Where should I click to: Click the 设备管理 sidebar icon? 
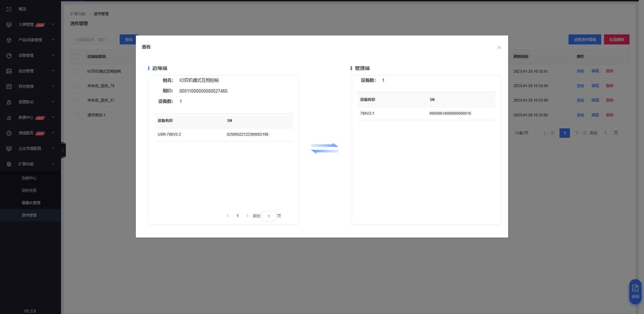(x=9, y=55)
